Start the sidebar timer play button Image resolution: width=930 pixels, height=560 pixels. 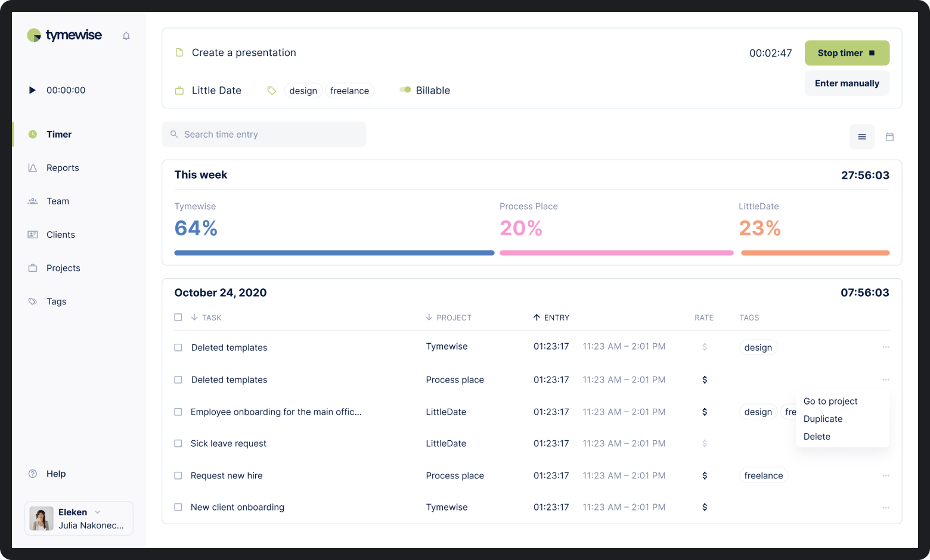(x=32, y=90)
